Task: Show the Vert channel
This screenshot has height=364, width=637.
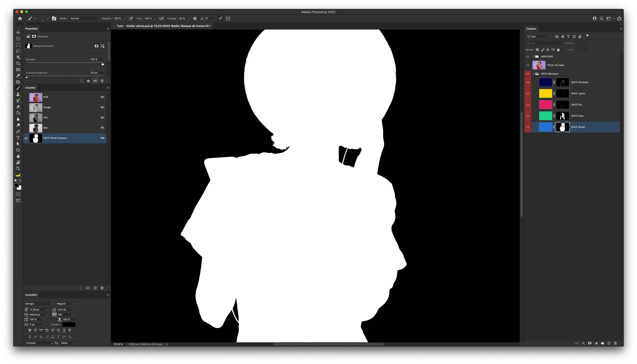Action: [26, 118]
